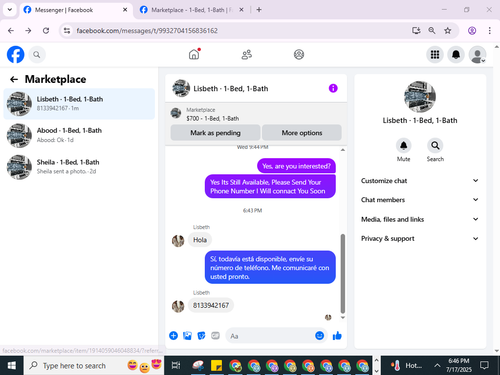
Task: Open more actions plus icon in composer
Action: [x=173, y=336]
